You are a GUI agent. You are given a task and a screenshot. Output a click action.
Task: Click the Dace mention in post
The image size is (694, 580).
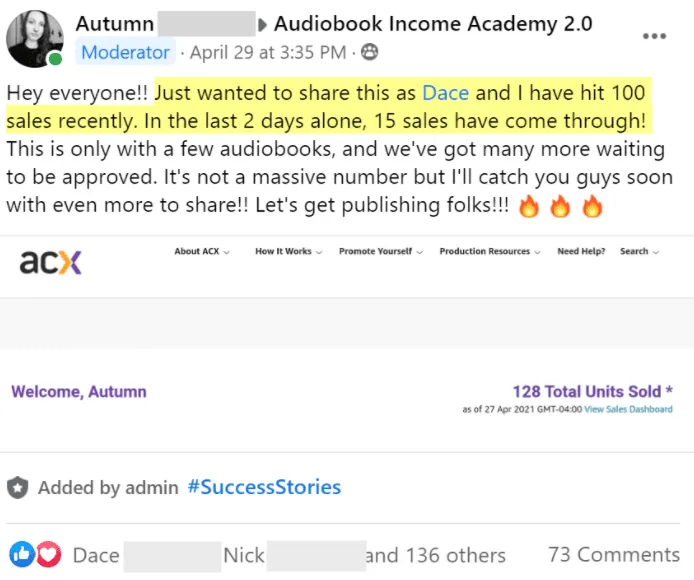(446, 93)
